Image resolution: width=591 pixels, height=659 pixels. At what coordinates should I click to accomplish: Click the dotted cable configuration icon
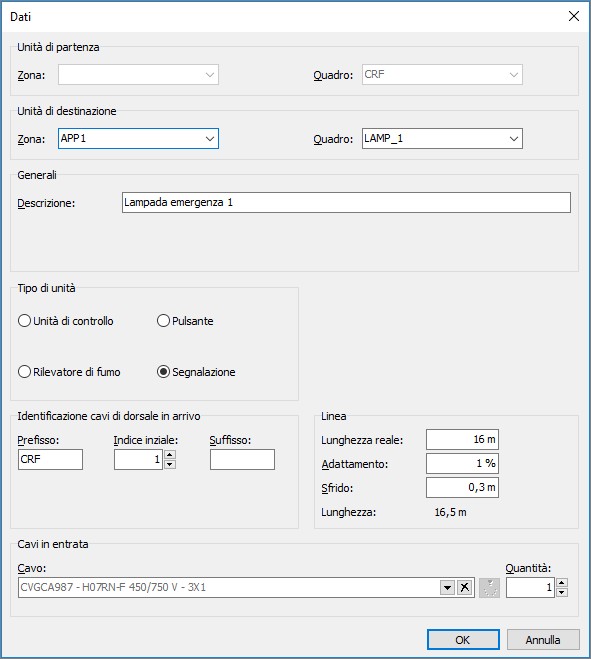point(490,588)
